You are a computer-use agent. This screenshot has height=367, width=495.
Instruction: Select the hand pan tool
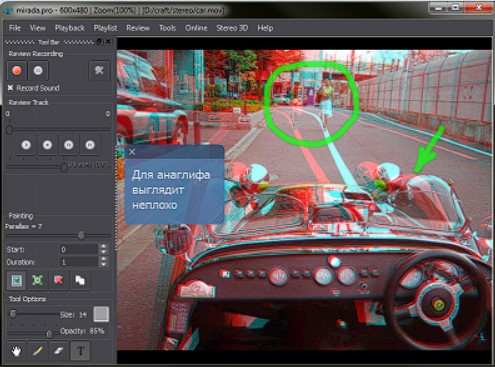click(x=16, y=351)
